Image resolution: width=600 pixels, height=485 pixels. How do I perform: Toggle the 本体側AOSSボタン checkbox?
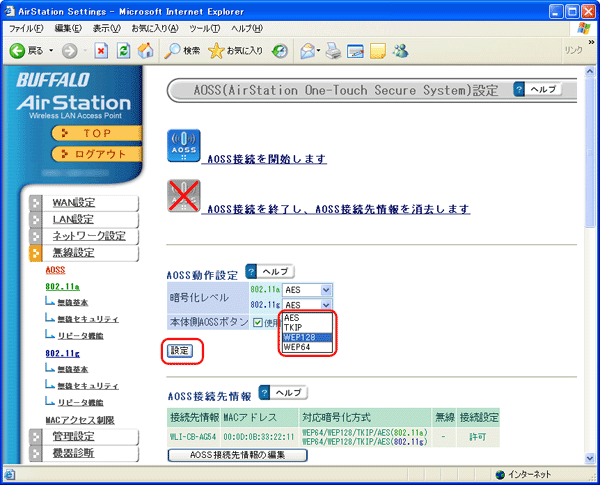[x=258, y=323]
